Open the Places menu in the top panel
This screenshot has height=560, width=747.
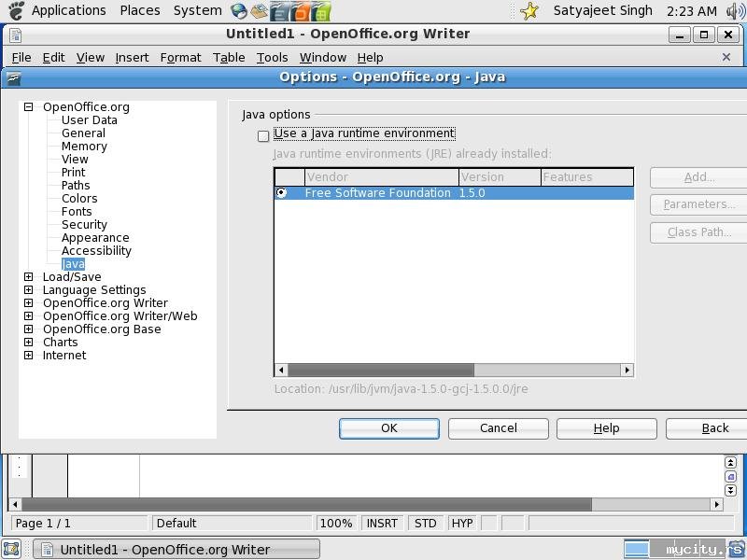click(140, 10)
